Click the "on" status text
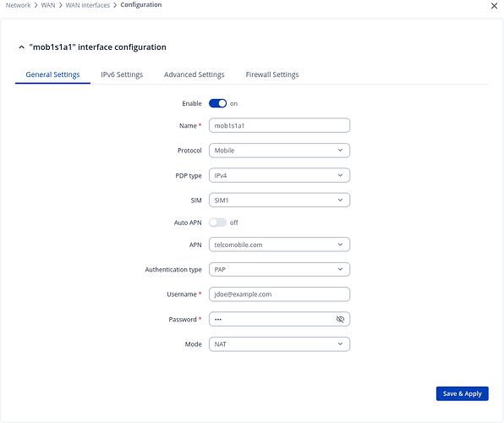504x423 pixels. [233, 103]
